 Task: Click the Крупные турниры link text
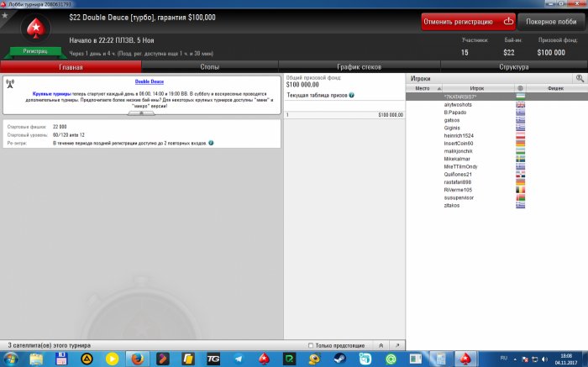pos(52,94)
